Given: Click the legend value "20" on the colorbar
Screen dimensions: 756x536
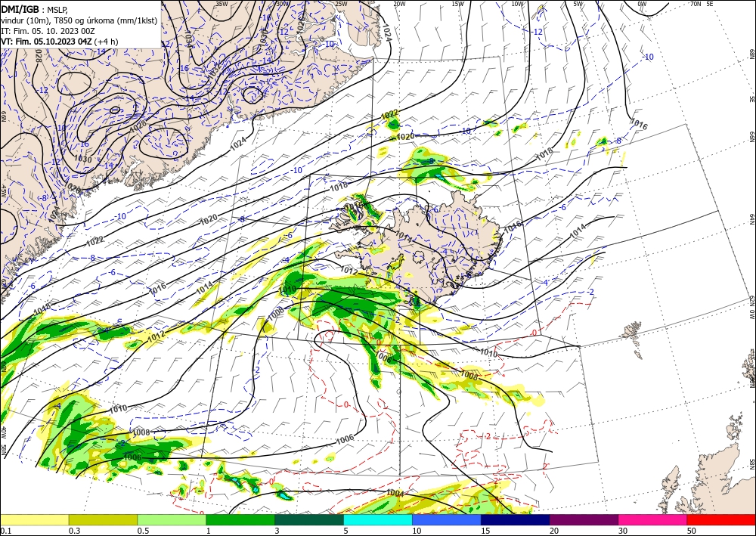Looking at the screenshot, I should (554, 531).
